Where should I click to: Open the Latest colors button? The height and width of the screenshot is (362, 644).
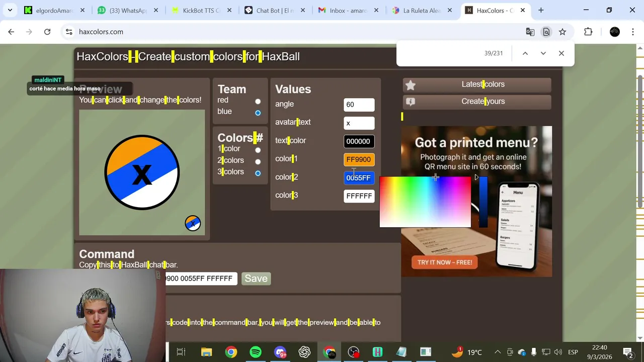coord(477,84)
